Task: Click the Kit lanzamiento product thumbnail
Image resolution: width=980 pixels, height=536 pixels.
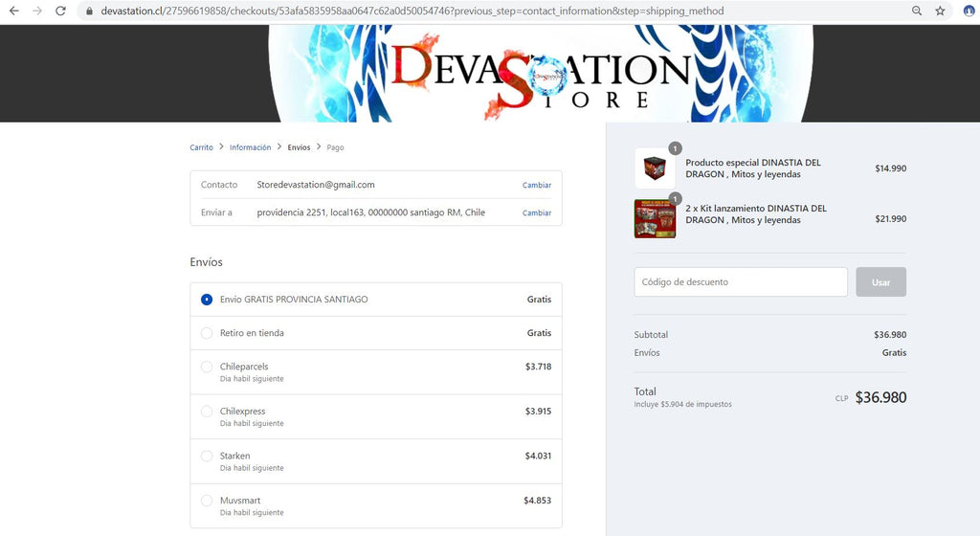Action: coord(655,218)
